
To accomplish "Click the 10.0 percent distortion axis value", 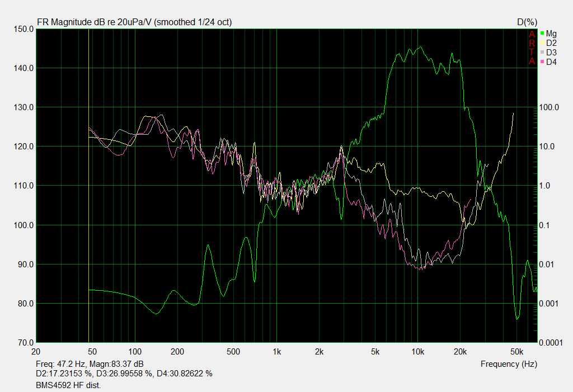I will click(547, 147).
